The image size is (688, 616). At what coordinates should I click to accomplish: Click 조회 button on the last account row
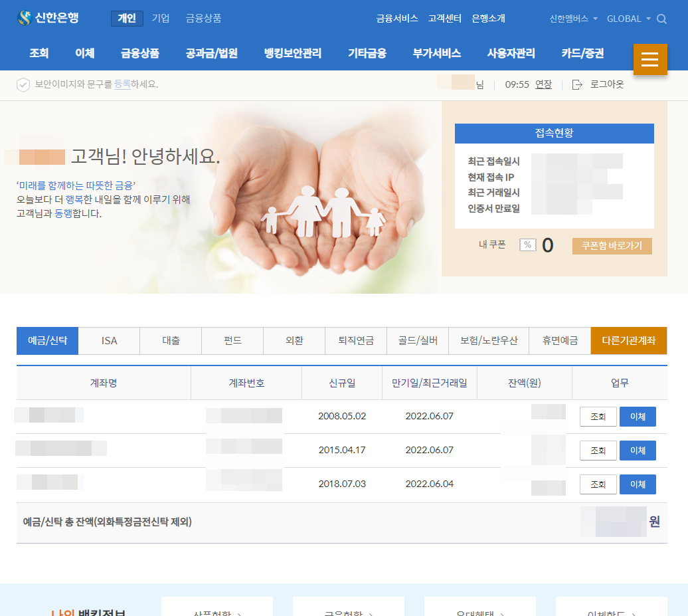point(598,484)
